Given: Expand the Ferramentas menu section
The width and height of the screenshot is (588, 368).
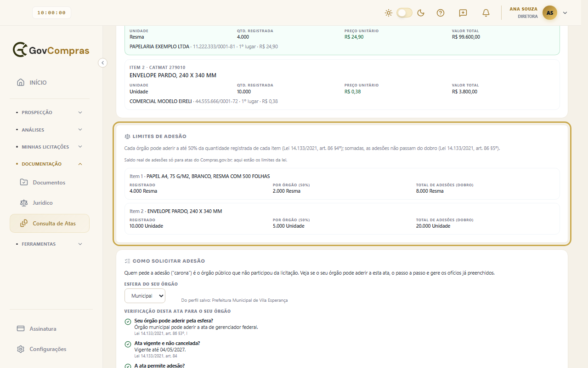Looking at the screenshot, I should coord(50,244).
